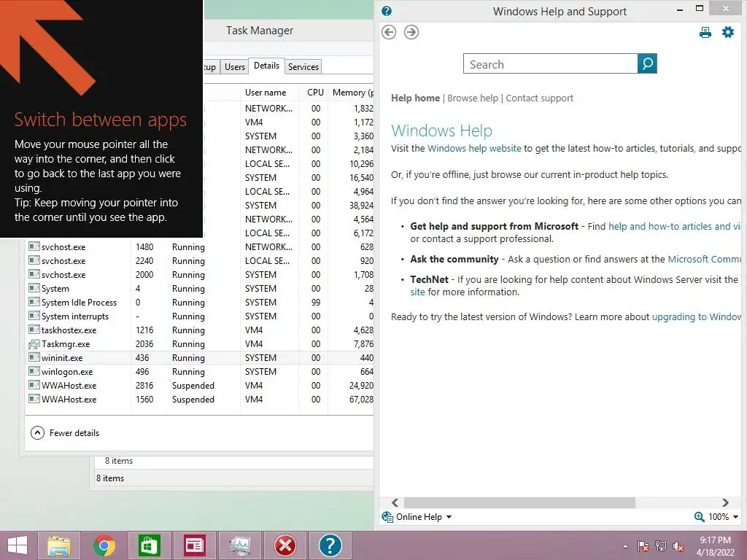Go forward in Windows Help
Image resolution: width=747 pixels, height=560 pixels.
[411, 32]
